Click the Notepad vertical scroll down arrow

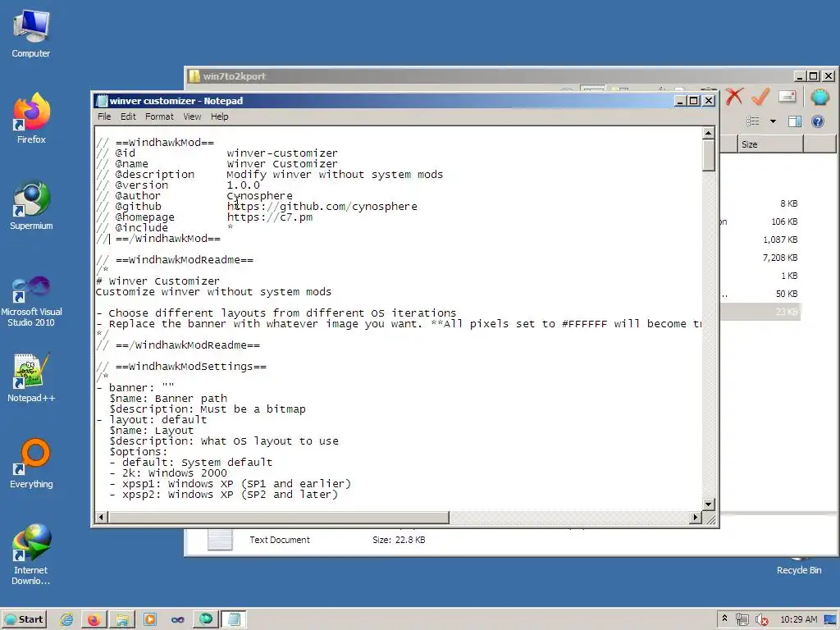tap(708, 504)
